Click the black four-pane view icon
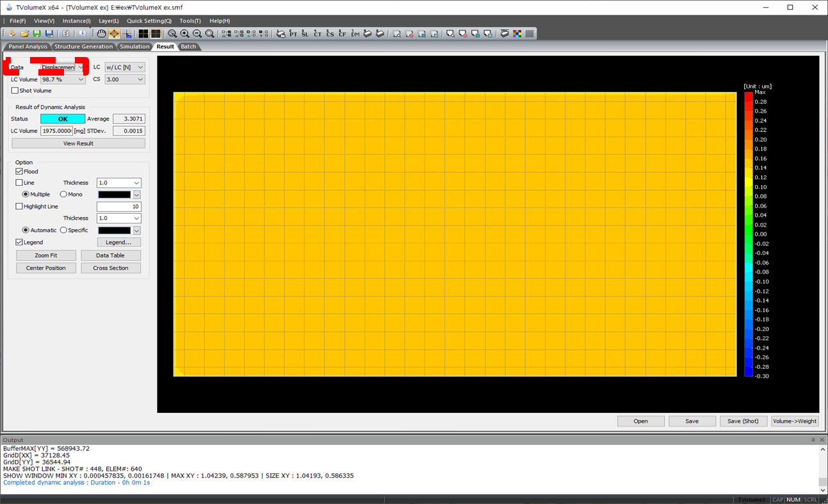 coord(143,33)
